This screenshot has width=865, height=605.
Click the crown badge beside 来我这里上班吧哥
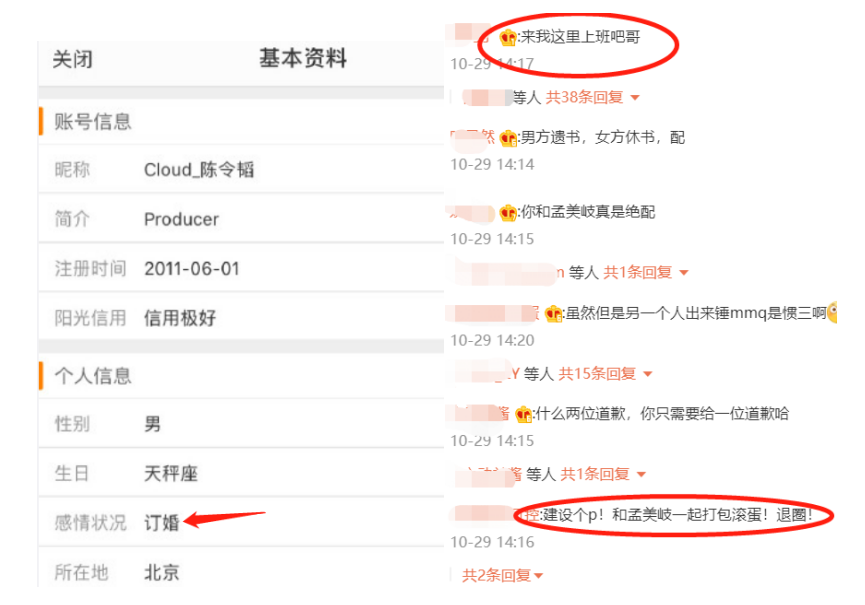(508, 38)
